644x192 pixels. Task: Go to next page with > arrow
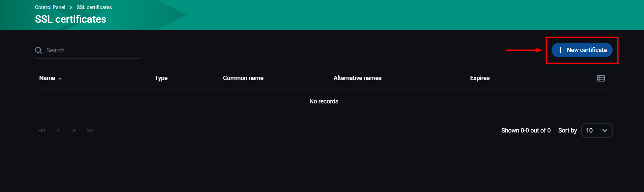[x=74, y=130]
